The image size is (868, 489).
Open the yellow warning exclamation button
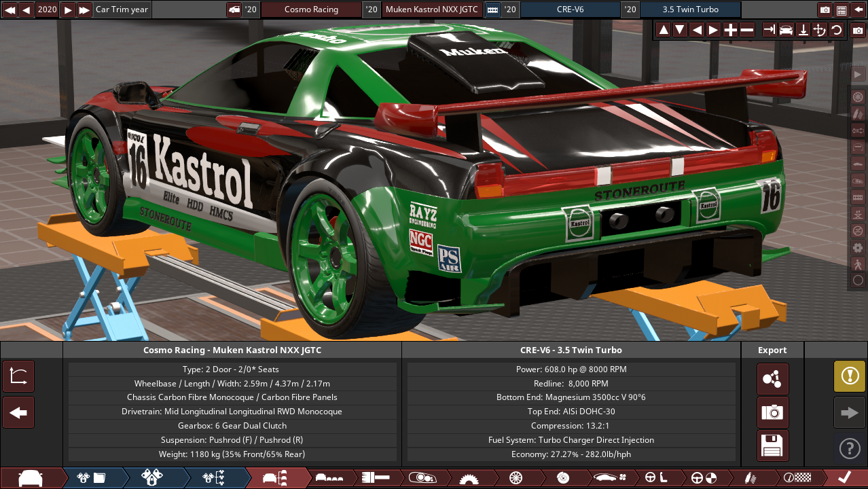tap(850, 376)
